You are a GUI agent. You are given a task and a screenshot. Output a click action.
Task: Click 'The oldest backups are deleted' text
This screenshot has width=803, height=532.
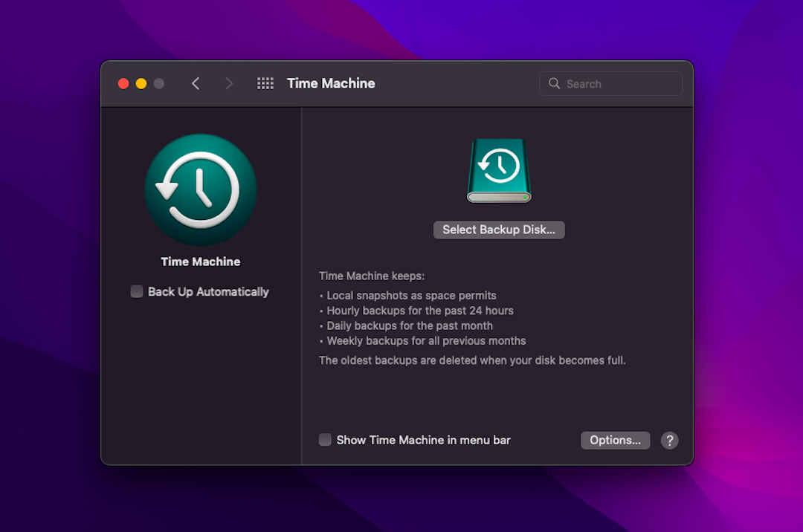tap(472, 360)
